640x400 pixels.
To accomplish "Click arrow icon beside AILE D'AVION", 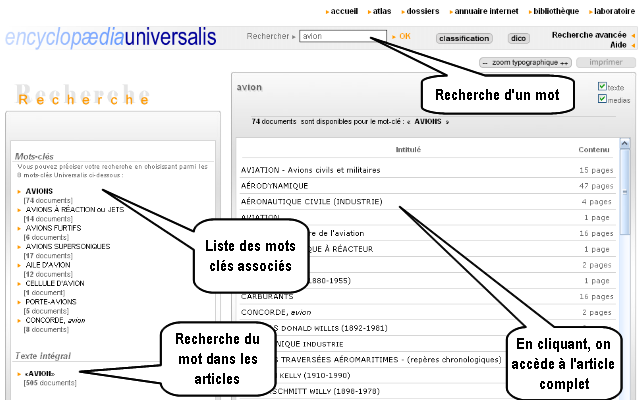I will click(x=19, y=265).
